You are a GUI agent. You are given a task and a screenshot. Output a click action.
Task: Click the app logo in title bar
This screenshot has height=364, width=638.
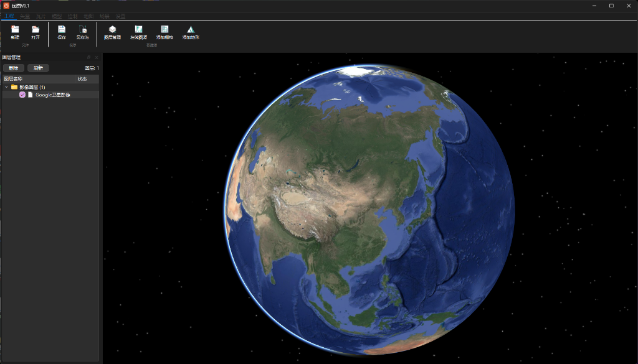[6, 4]
